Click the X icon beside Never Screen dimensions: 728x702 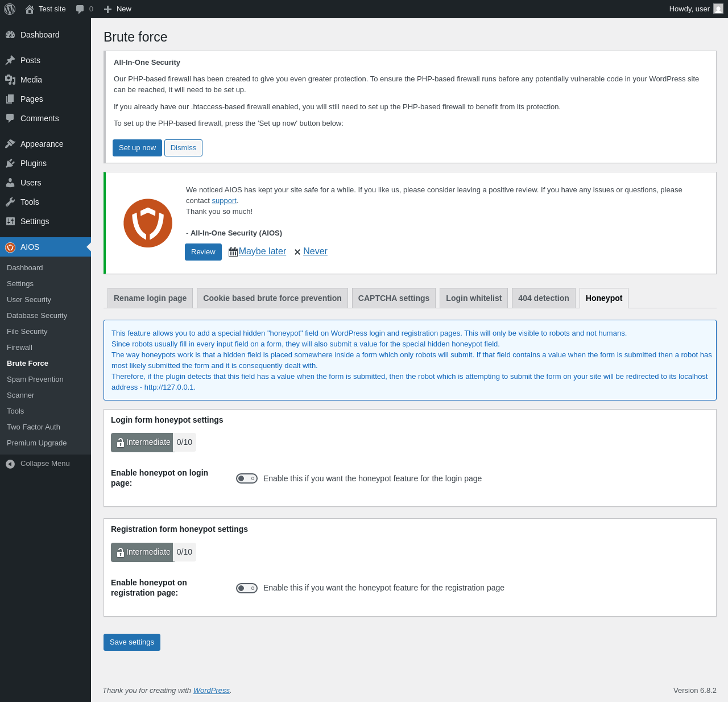tap(297, 252)
